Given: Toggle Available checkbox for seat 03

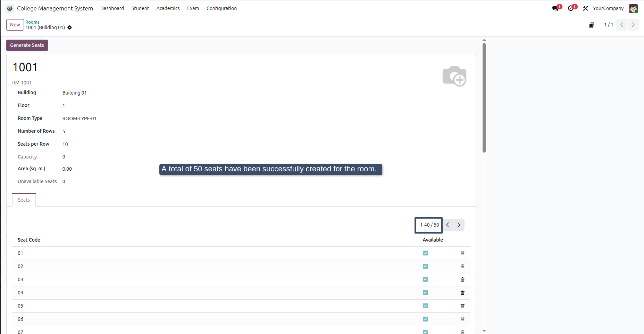Looking at the screenshot, I should (x=425, y=279).
